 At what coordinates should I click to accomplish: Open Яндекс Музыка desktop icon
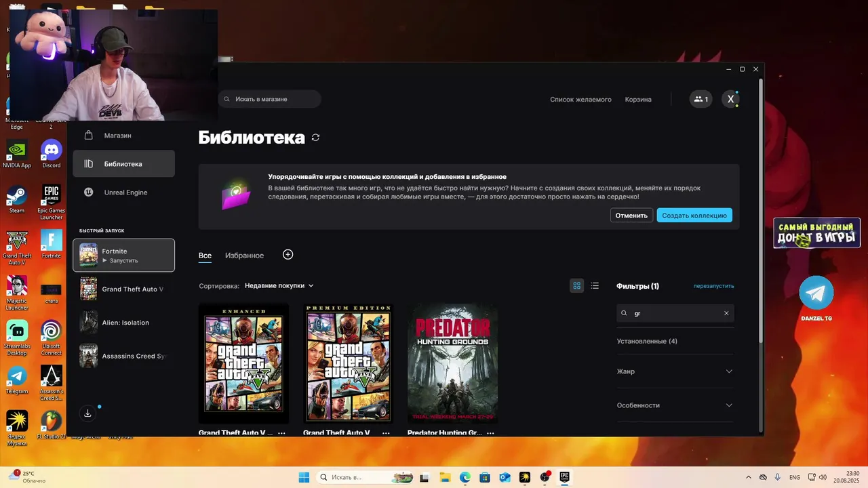16,428
